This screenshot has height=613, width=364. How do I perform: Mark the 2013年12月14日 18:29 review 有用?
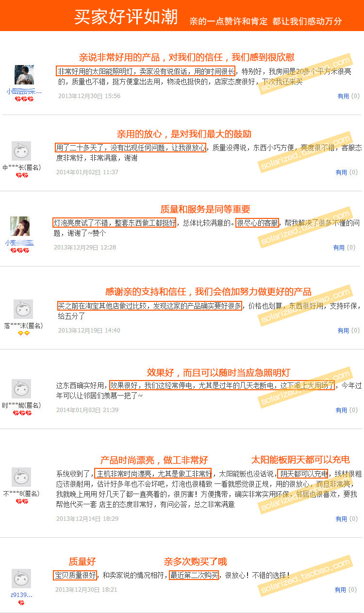tap(341, 519)
